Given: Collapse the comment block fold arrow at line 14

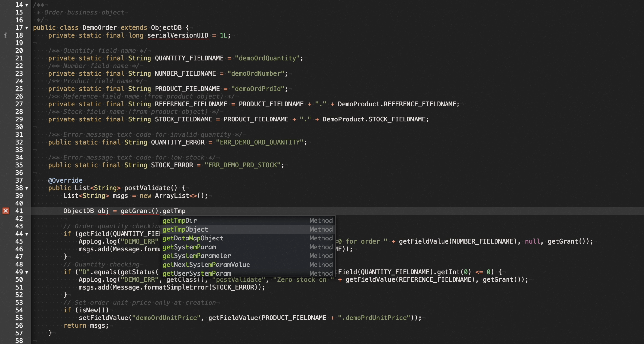Looking at the screenshot, I should pos(27,5).
